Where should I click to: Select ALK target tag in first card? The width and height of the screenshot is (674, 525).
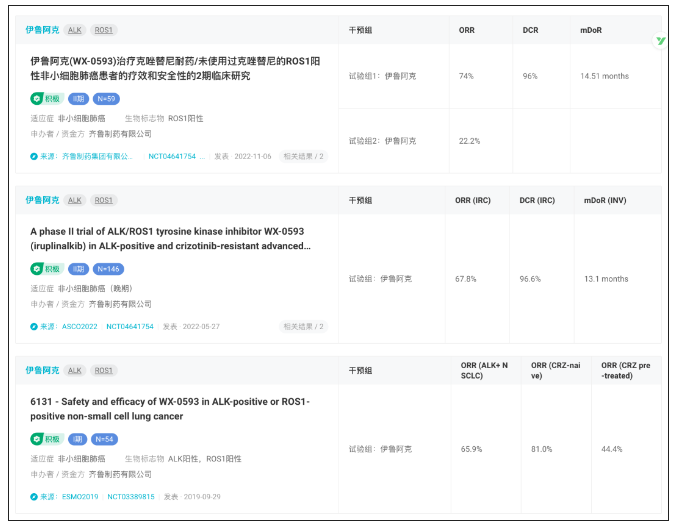click(75, 30)
